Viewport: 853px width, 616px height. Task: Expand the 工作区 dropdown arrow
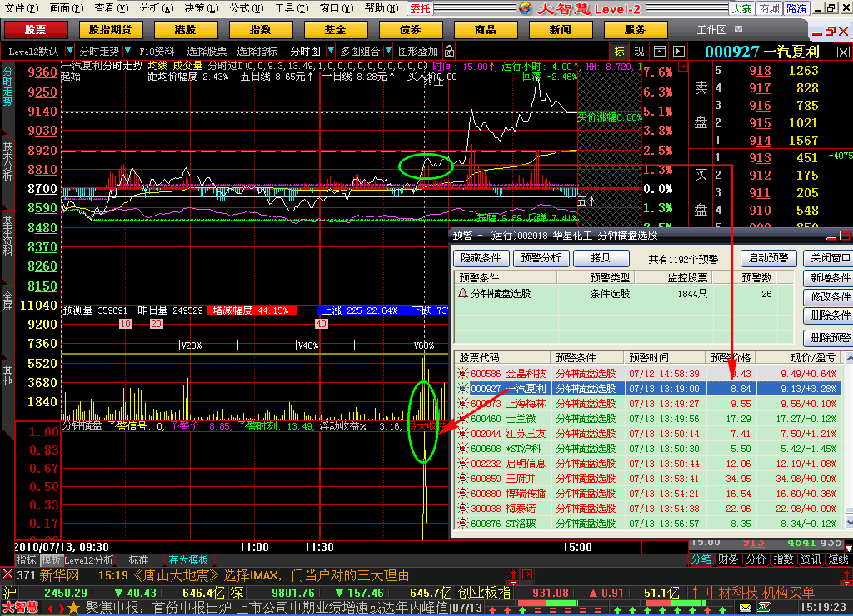(x=738, y=29)
